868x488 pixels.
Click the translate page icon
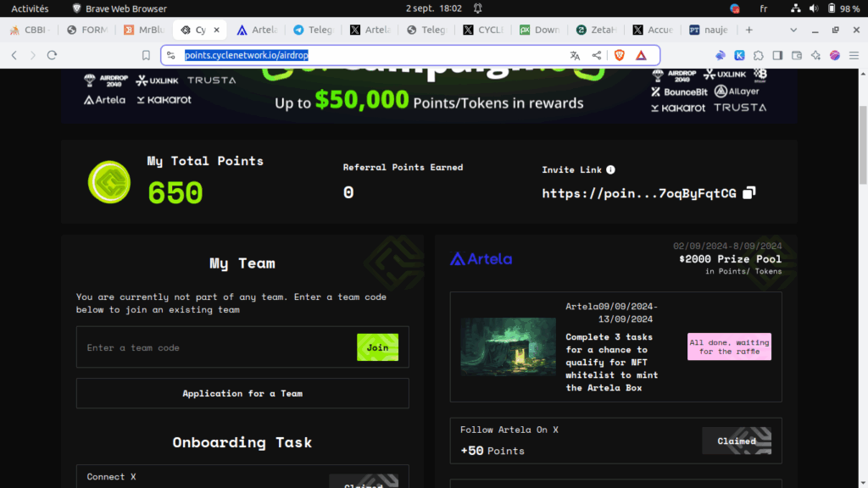[x=575, y=55]
